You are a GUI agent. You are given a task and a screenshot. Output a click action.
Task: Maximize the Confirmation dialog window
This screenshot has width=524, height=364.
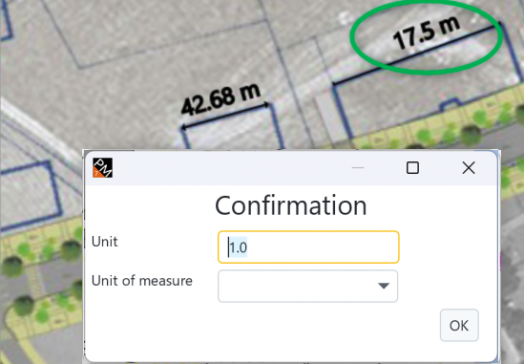[412, 167]
